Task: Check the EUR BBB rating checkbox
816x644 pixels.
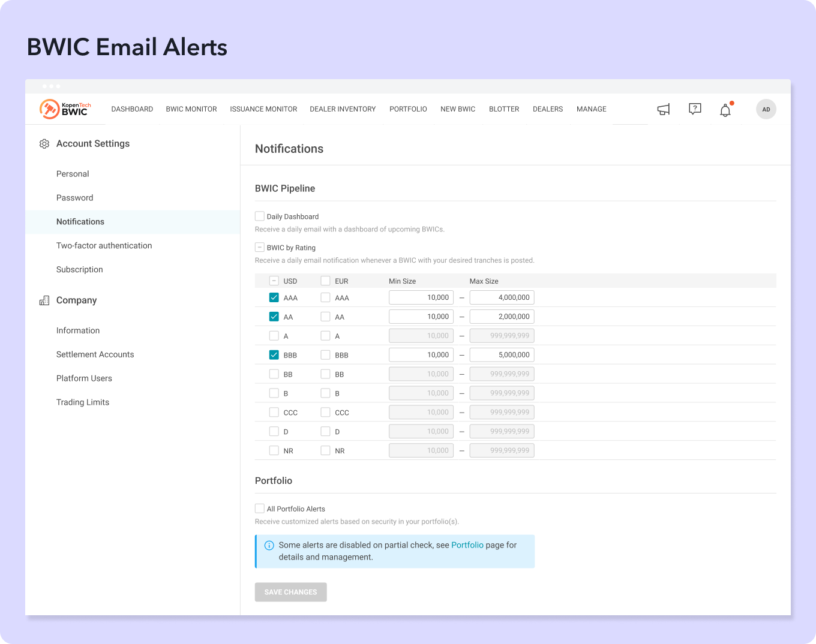Action: tap(325, 355)
